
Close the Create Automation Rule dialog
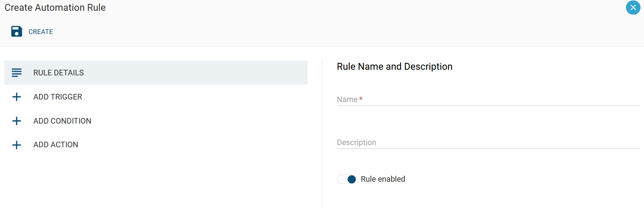(633, 7)
